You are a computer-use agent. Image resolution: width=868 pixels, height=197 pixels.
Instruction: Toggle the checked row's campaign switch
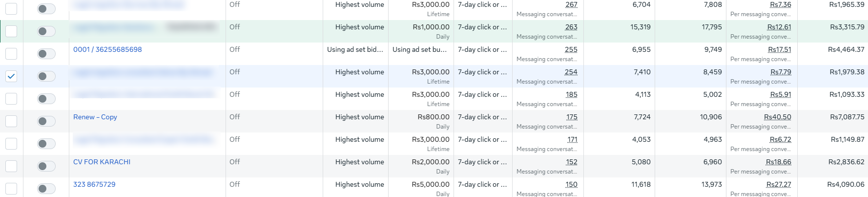tap(46, 76)
